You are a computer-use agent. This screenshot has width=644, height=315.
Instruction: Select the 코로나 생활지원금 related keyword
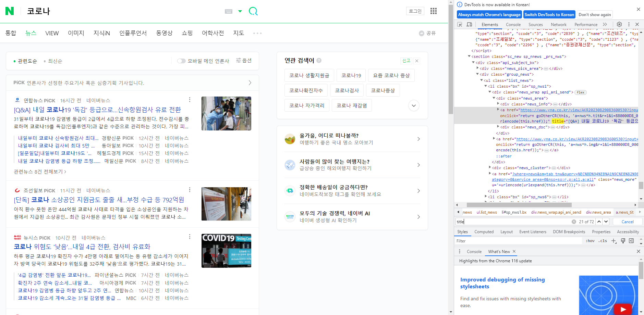pyautogui.click(x=309, y=75)
